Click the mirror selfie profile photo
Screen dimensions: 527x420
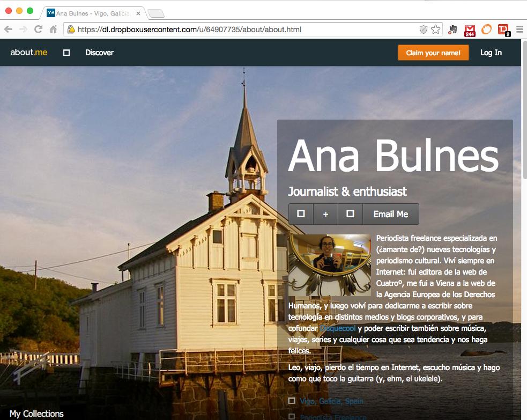coord(329,265)
